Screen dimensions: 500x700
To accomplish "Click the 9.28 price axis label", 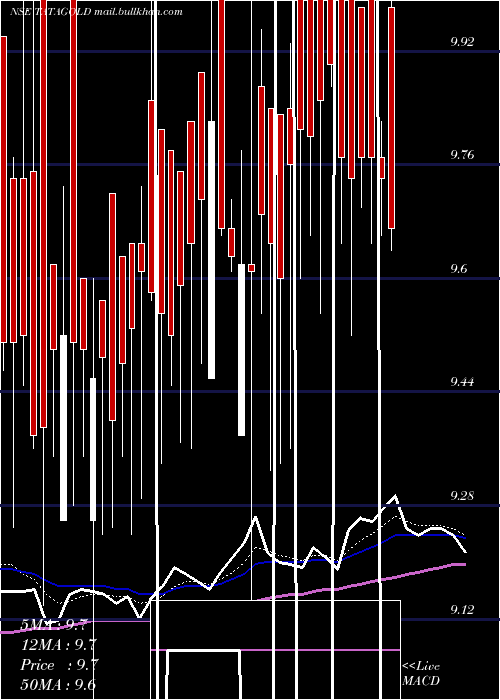I will (x=462, y=496).
